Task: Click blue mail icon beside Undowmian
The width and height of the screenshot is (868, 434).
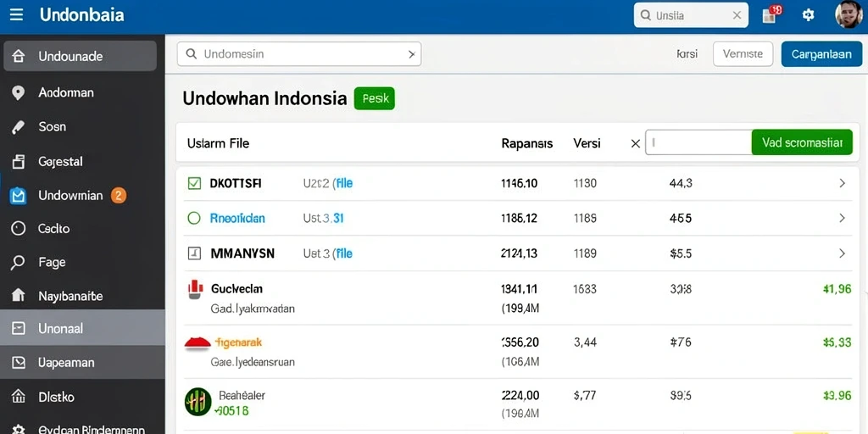Action: (x=19, y=196)
